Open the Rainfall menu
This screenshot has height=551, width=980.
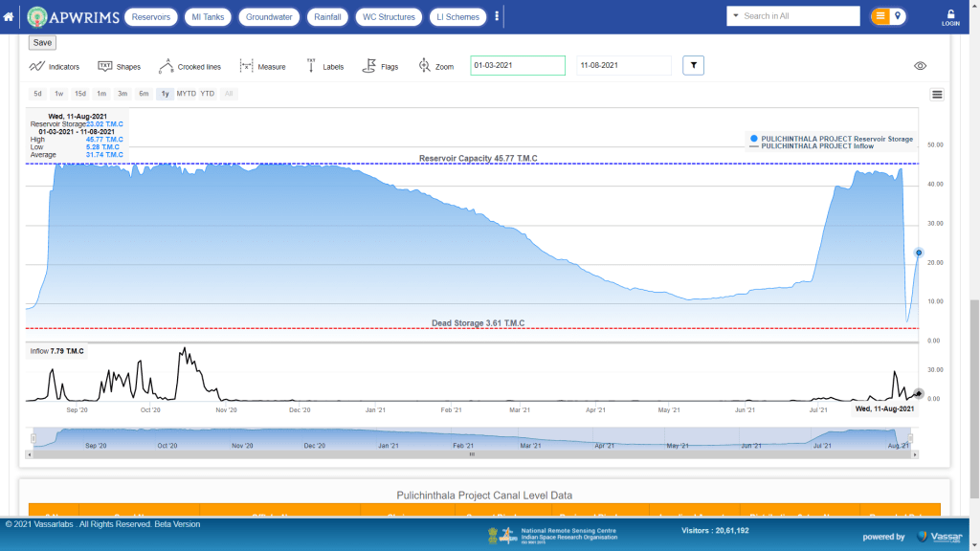click(327, 17)
